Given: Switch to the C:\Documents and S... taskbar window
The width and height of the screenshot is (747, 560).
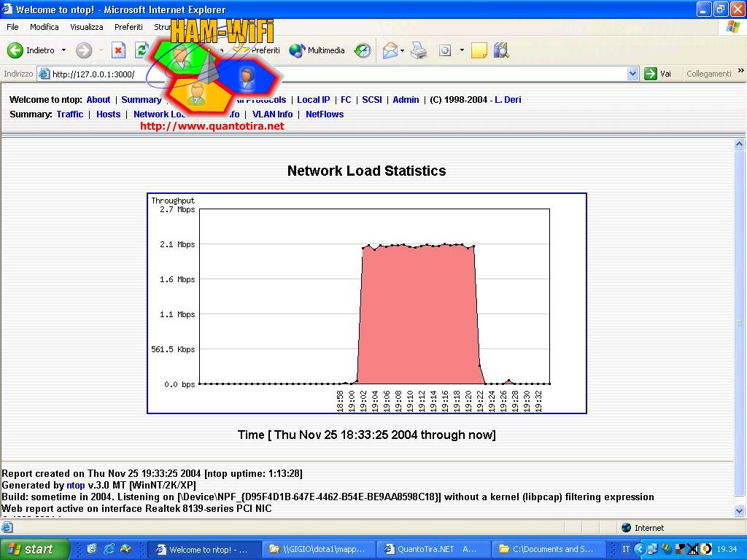Looking at the screenshot, I should click(548, 549).
